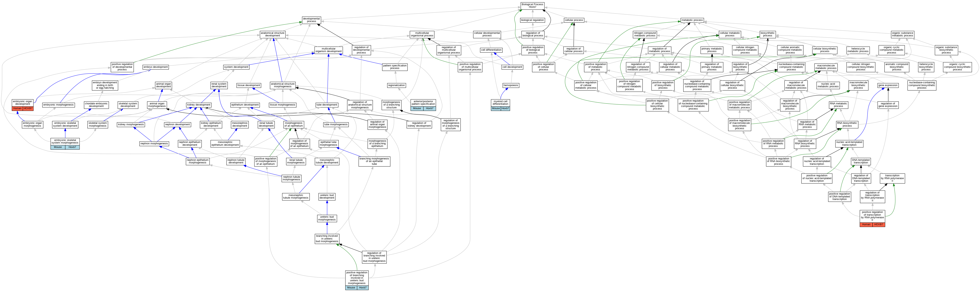Click the "chordate embryonic development" node
This screenshot has height=292, width=980.
pos(96,105)
